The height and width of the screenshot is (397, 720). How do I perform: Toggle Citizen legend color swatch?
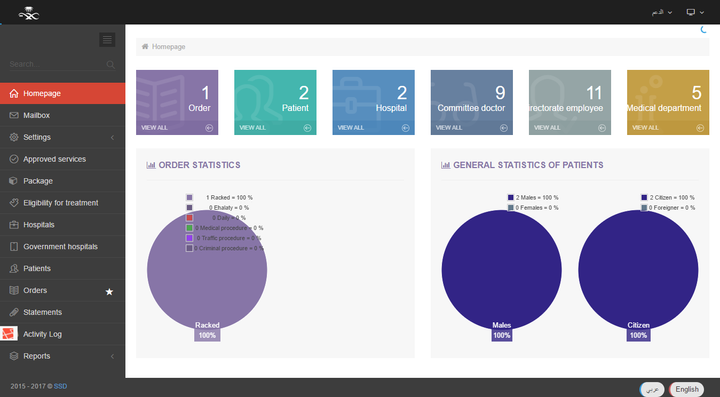[x=644, y=198]
